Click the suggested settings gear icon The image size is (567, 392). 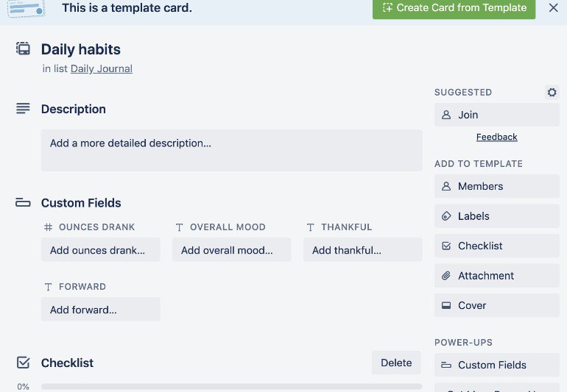(x=552, y=93)
